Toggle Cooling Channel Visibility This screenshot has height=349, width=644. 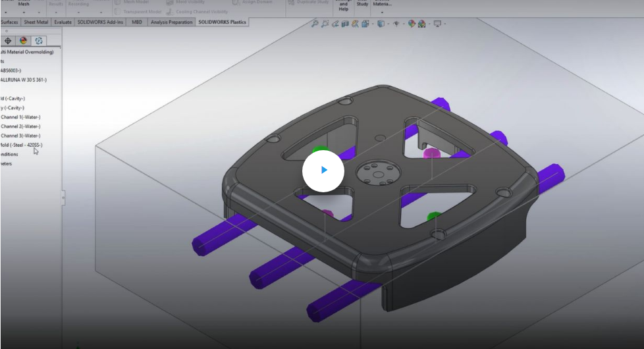pos(198,12)
